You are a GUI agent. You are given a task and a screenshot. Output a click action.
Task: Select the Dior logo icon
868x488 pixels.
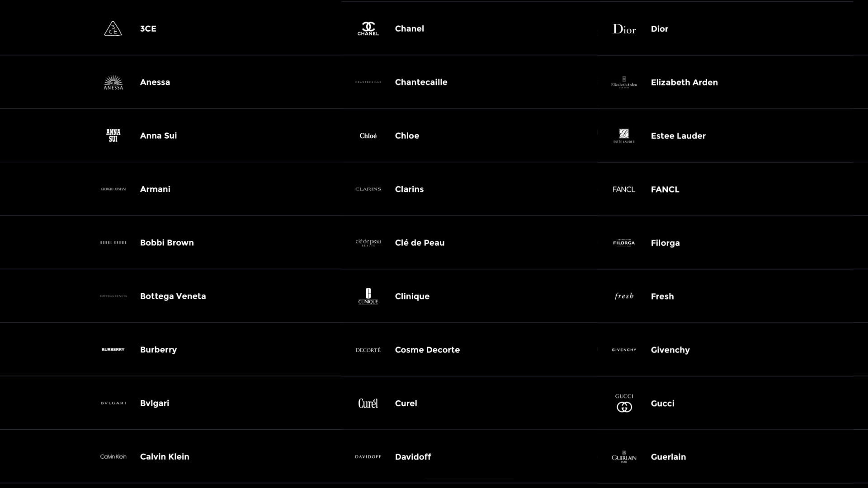pos(624,29)
